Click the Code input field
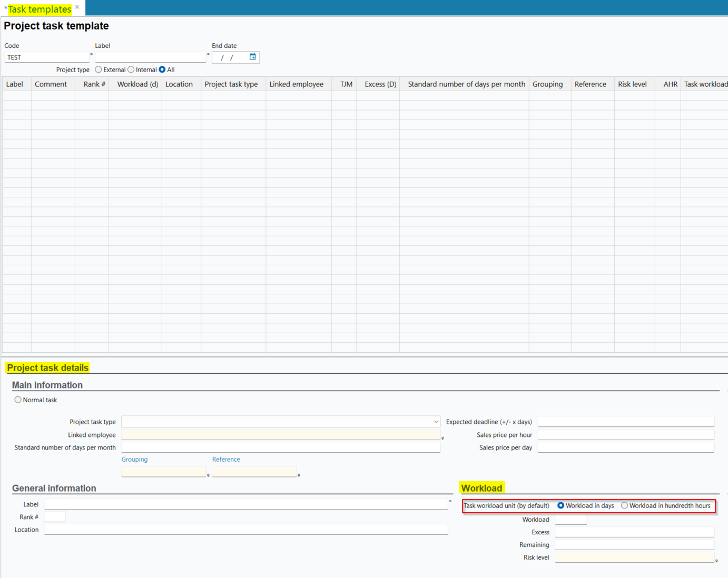The height and width of the screenshot is (578, 728). 46,57
